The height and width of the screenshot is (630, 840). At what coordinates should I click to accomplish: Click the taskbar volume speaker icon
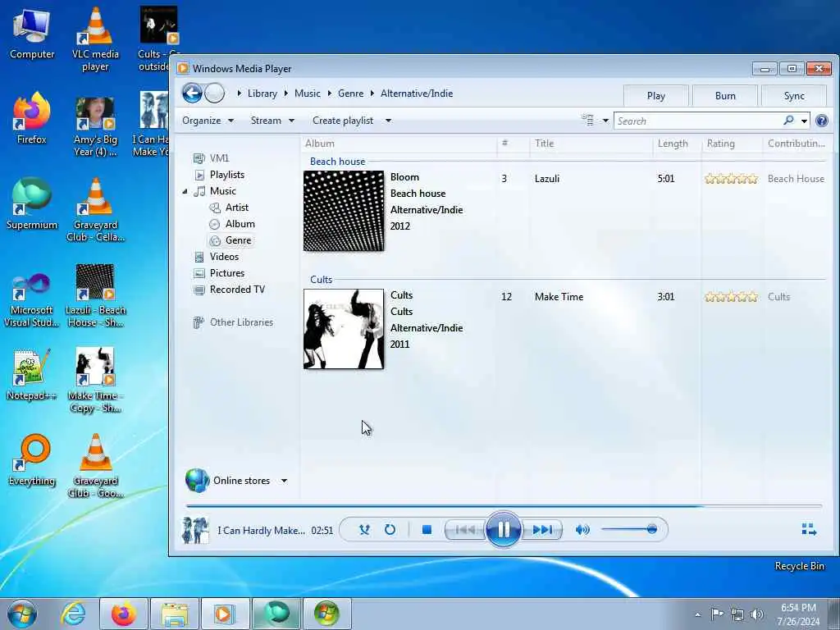pyautogui.click(x=757, y=614)
